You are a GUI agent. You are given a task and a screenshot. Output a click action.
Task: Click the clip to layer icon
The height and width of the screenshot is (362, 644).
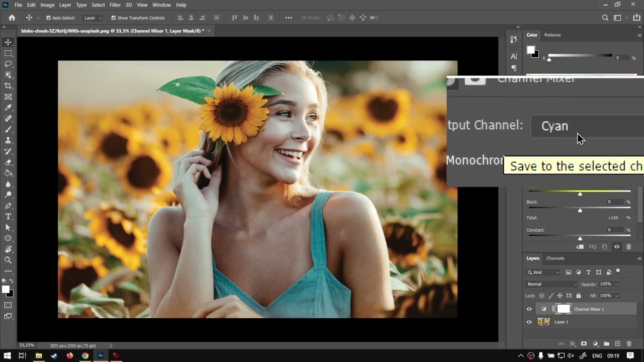tap(580, 247)
